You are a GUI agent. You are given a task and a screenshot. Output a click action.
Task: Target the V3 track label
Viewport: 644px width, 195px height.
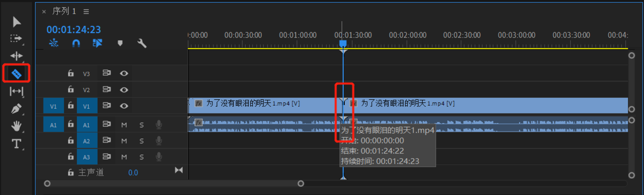click(87, 74)
